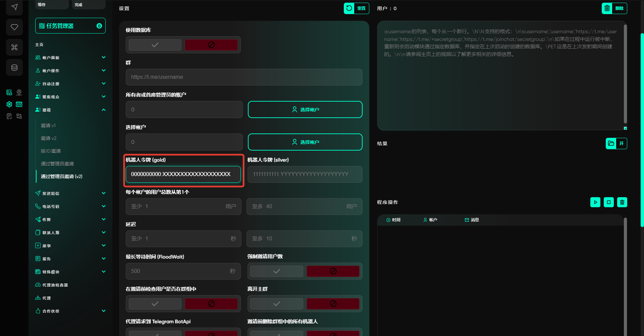Click the 群 link input field
The image size is (644, 336).
pos(244,77)
